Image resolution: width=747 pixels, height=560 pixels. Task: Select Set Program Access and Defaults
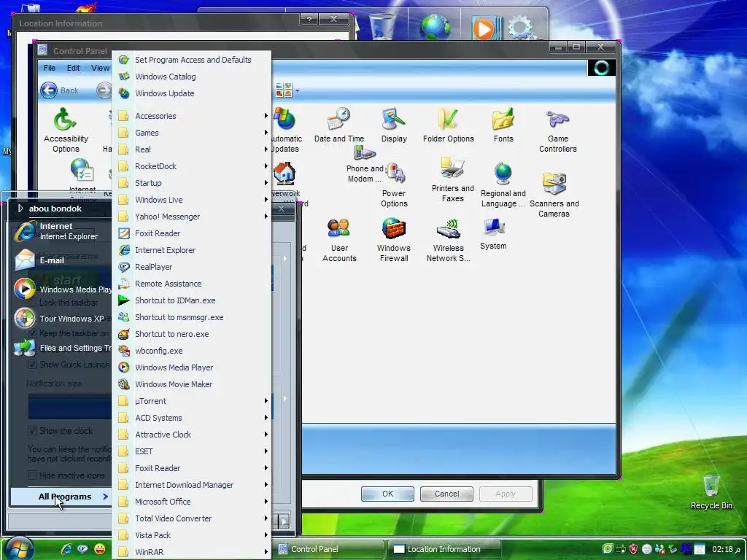tap(192, 60)
